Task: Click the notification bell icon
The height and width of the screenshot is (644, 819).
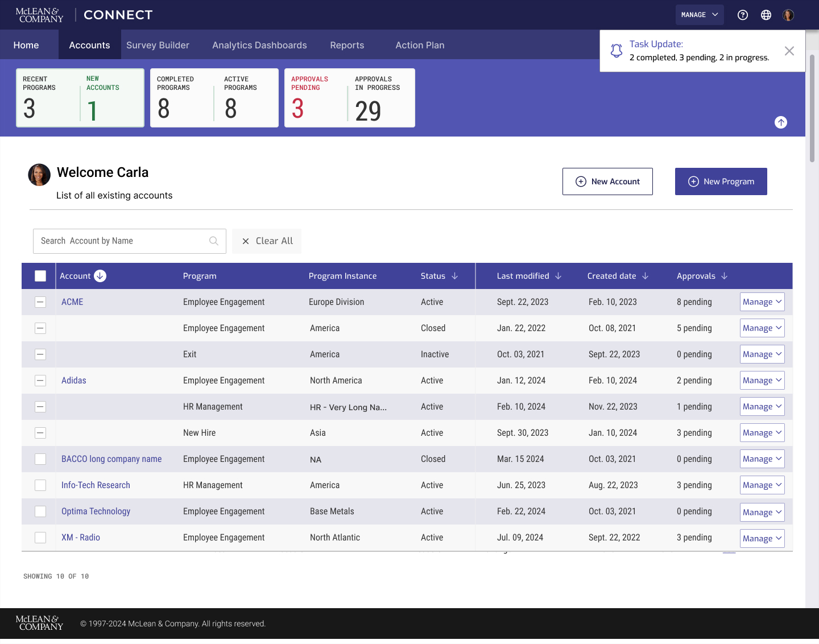Action: tap(617, 51)
